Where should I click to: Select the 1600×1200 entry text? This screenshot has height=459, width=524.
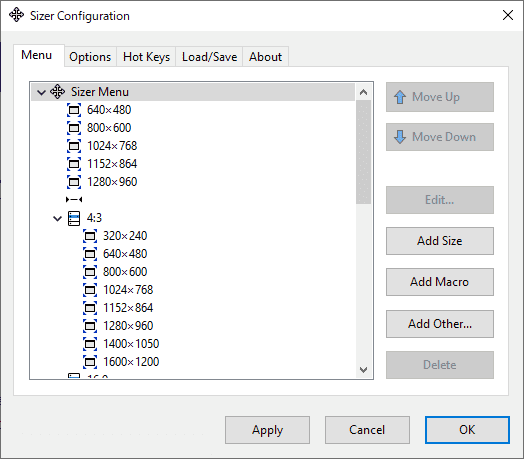point(131,362)
